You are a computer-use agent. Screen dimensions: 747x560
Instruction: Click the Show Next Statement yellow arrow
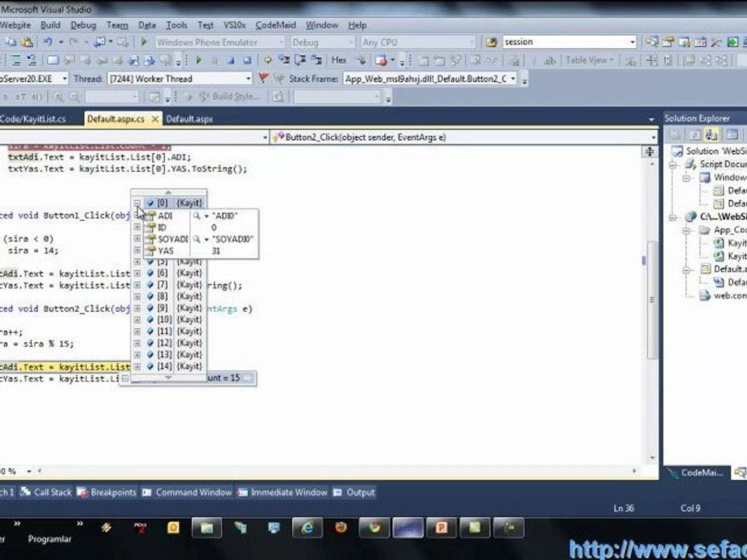click(268, 60)
